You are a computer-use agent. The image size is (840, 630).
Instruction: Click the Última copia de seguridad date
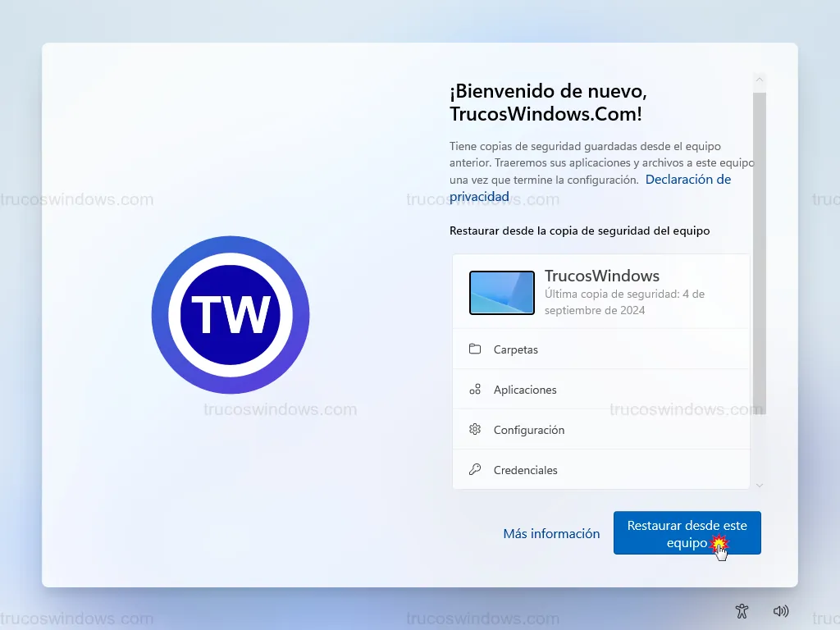624,302
